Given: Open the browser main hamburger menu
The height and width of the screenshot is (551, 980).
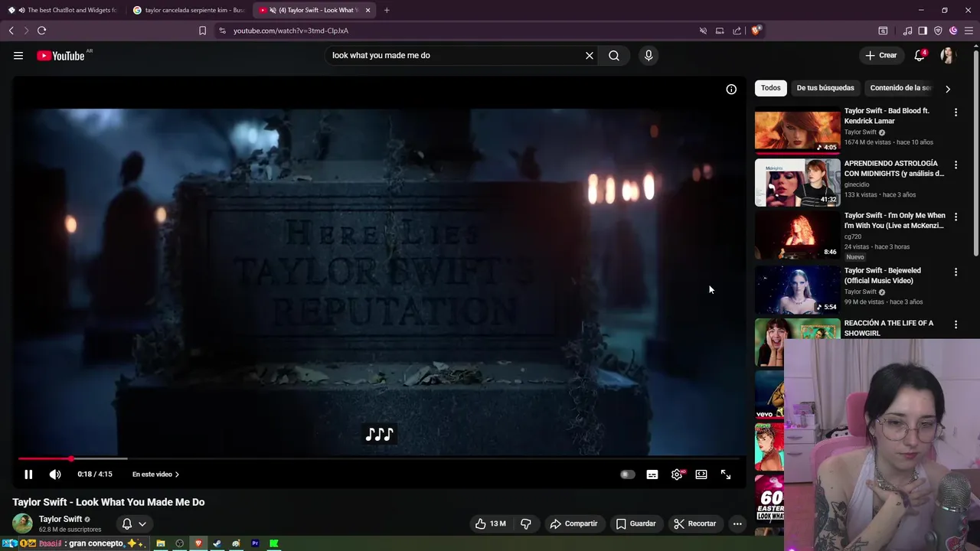Looking at the screenshot, I should [x=969, y=31].
